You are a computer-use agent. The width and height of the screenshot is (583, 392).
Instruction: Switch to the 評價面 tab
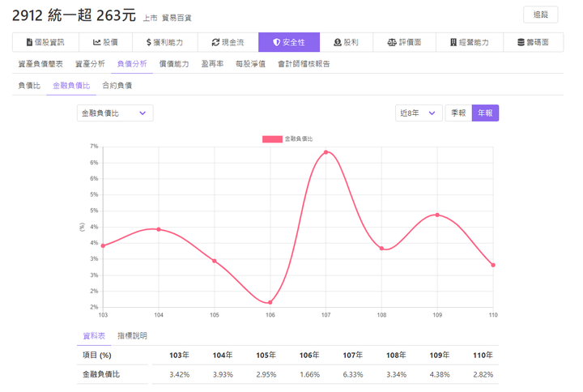pyautogui.click(x=405, y=42)
